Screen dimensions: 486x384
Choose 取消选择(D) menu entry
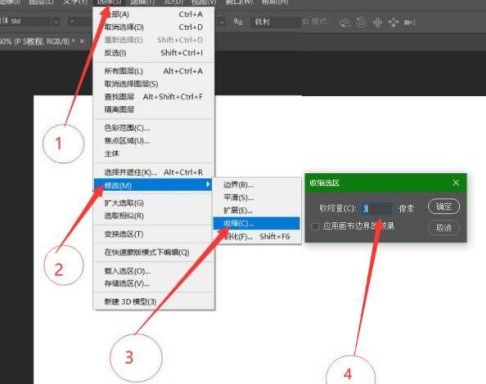(x=153, y=27)
